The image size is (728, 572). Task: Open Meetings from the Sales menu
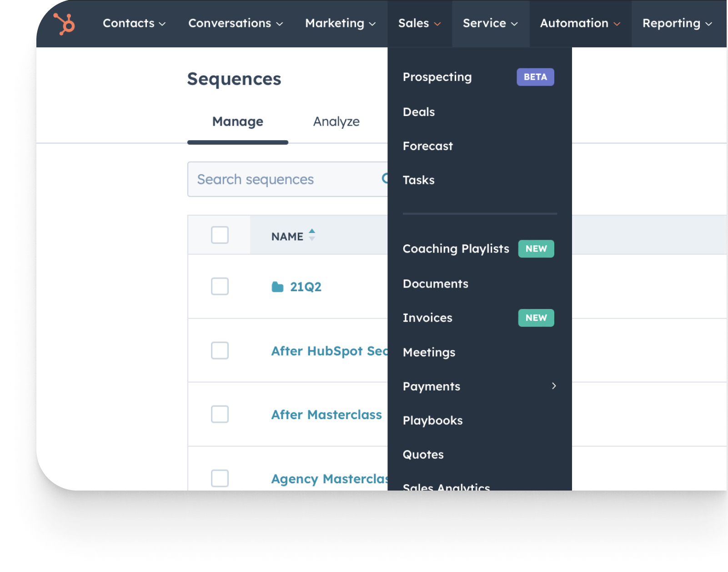429,352
